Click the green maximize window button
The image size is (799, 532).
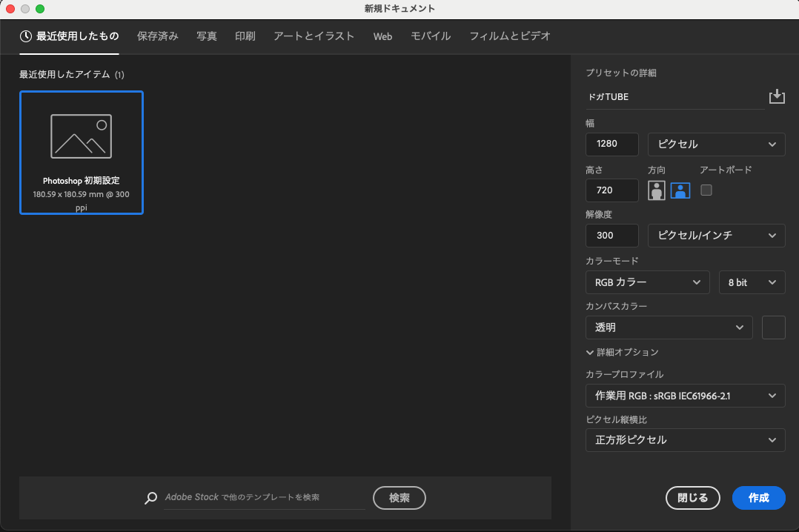pyautogui.click(x=40, y=9)
